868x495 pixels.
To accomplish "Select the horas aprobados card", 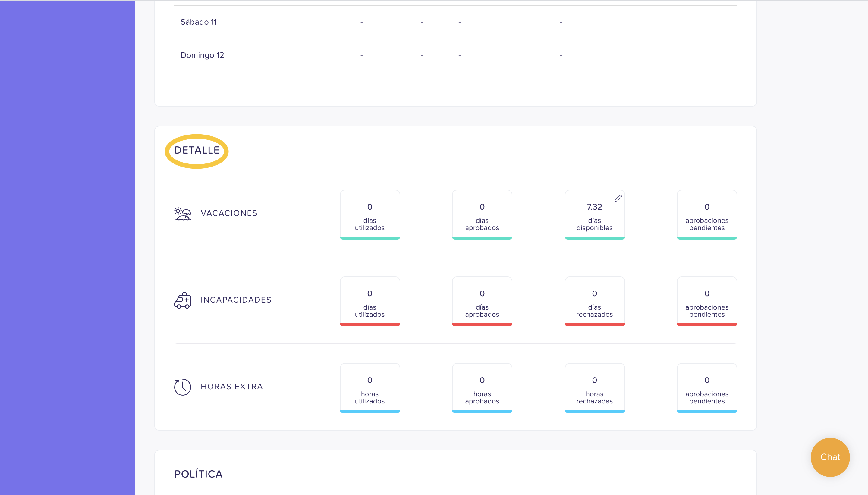I will [x=482, y=388].
